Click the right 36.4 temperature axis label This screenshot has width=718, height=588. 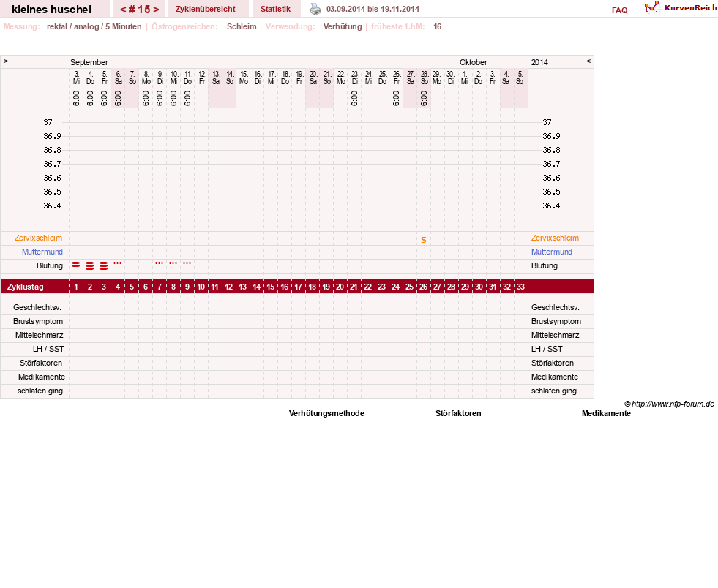(551, 206)
